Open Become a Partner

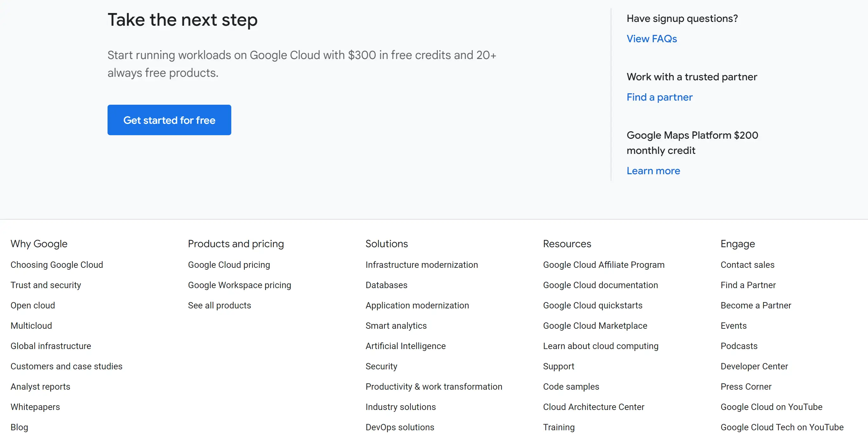(755, 305)
